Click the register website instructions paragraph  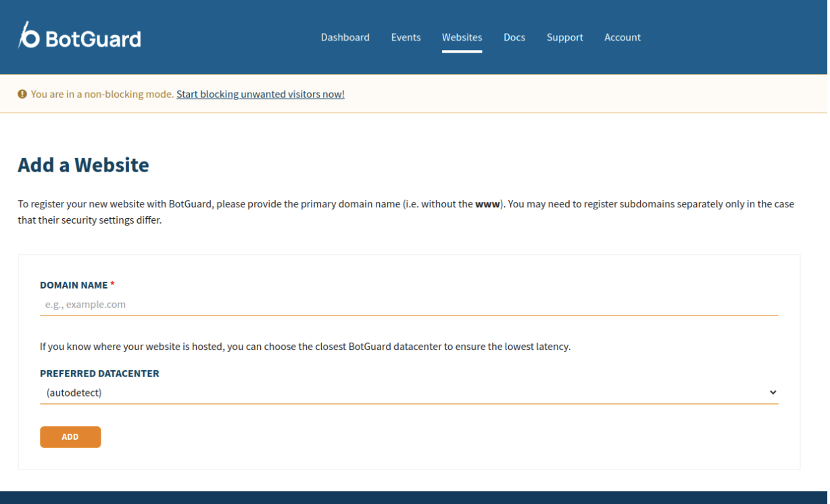click(406, 212)
